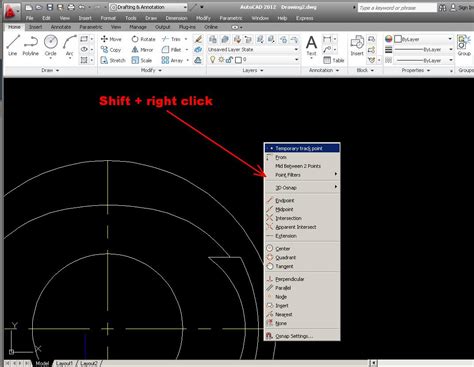Insert a Table from Annotation panel
This screenshot has height=367, width=474.
[334, 60]
